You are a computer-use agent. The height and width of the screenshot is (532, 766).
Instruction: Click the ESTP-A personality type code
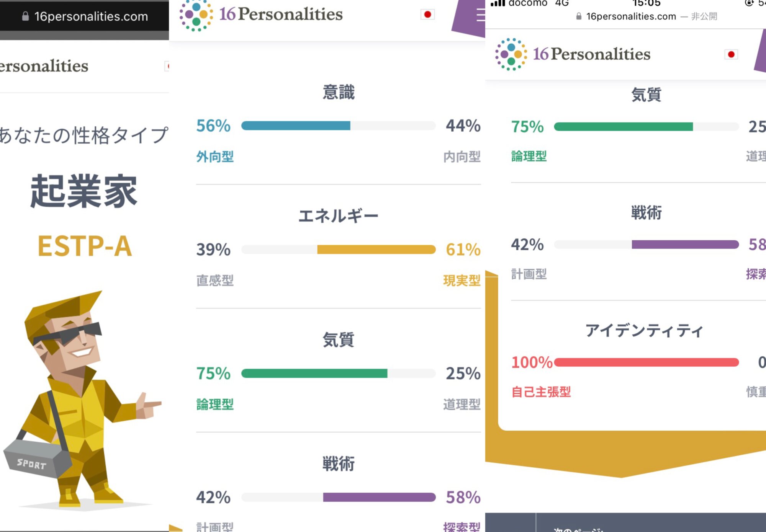85,246
